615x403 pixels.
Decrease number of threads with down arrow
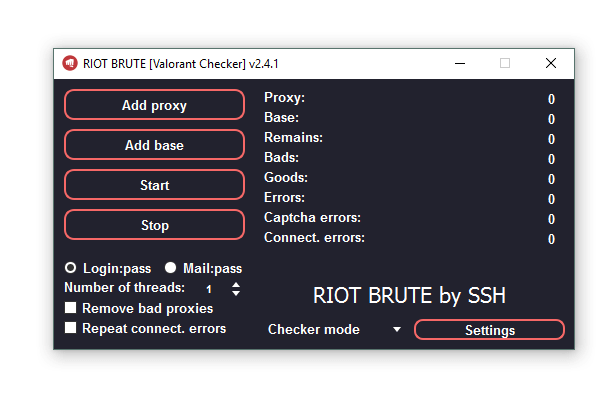coord(236,292)
